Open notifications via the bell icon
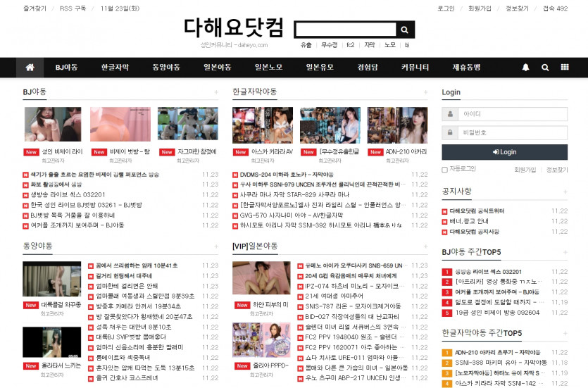The width and height of the screenshot is (588, 388). point(525,68)
